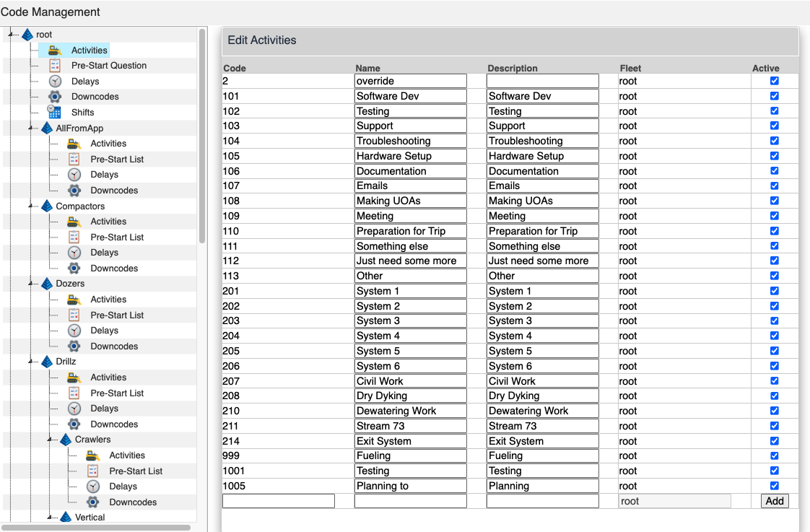Click the bulldozer icon under Crawlers

[93, 455]
